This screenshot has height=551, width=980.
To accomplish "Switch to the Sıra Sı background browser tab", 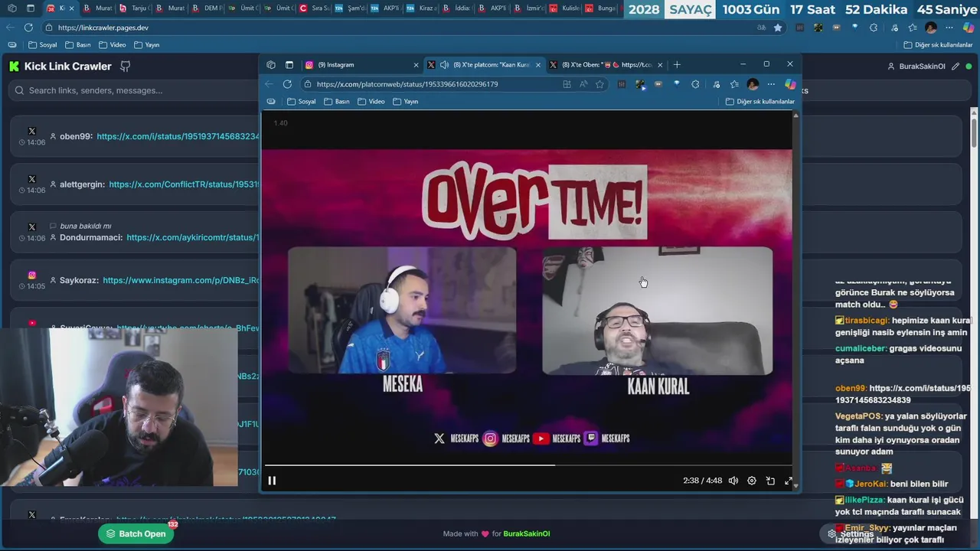I will coord(314,8).
